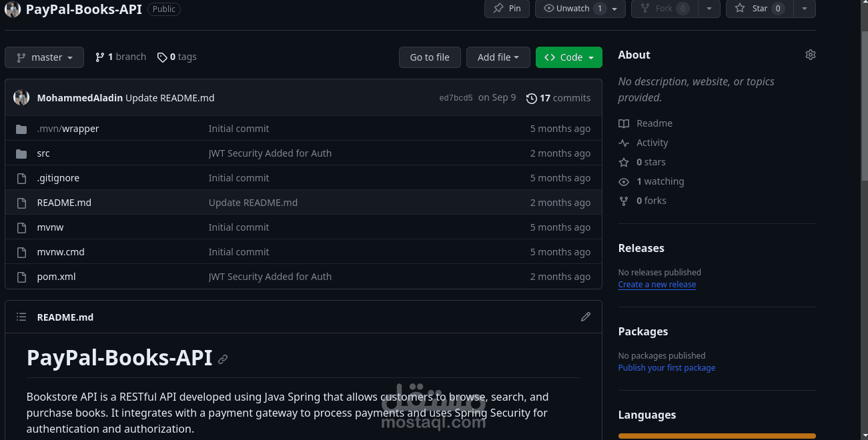Screen dimensions: 868x440
Task: Open the Star lists dropdown arrow
Action: pos(805,9)
